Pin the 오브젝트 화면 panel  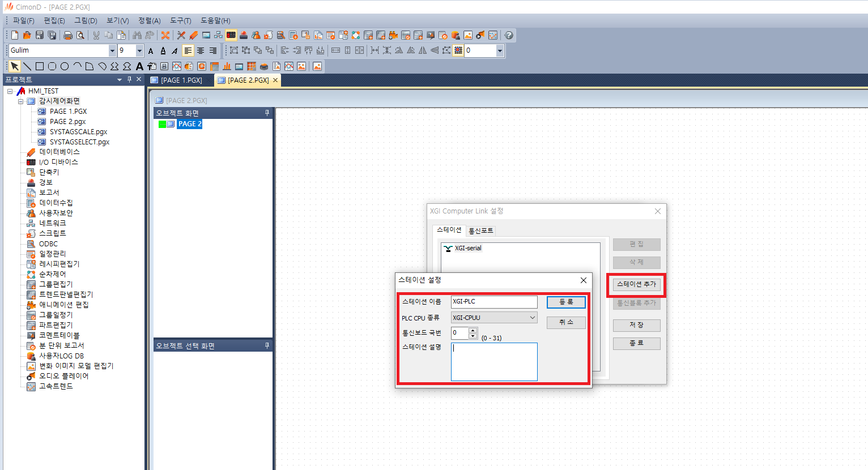point(267,113)
